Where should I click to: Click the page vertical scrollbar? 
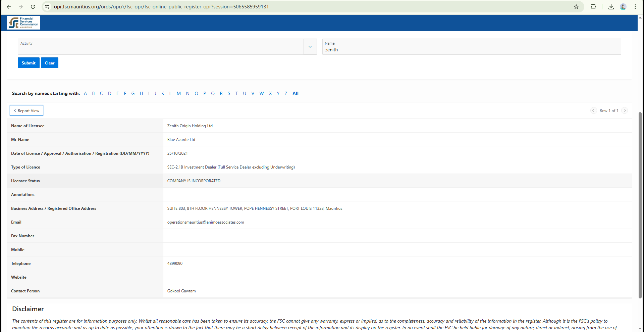[x=640, y=205]
